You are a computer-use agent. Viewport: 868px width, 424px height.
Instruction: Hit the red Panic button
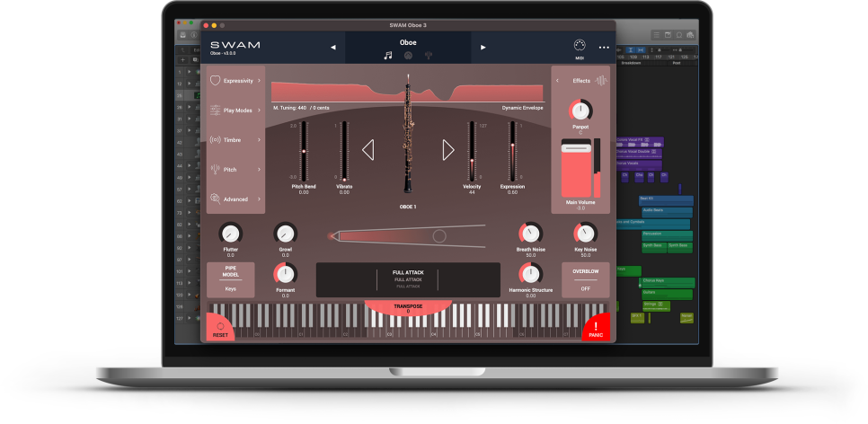596,327
